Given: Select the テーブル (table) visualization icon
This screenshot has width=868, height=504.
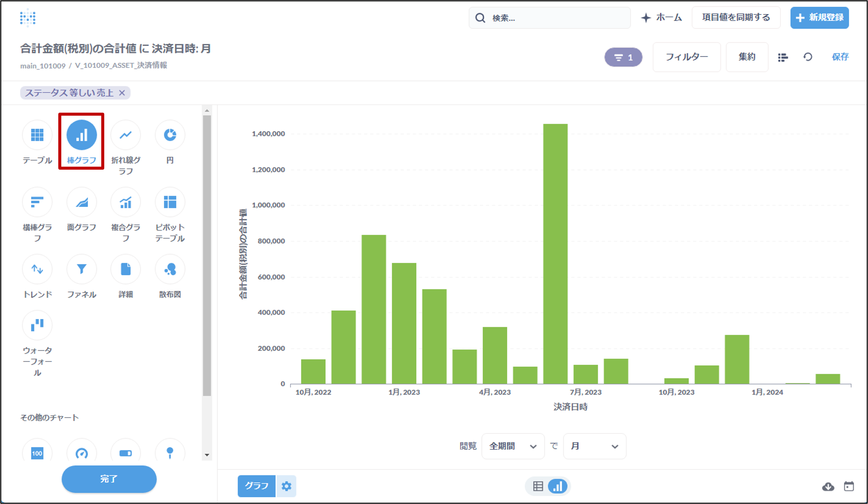Looking at the screenshot, I should tap(37, 135).
